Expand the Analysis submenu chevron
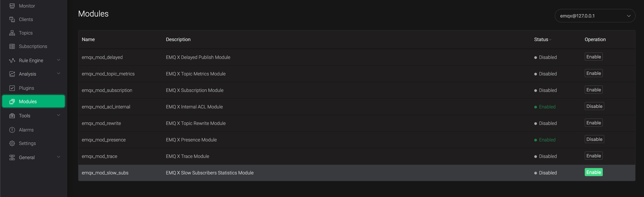The height and width of the screenshot is (197, 644). coord(59,74)
